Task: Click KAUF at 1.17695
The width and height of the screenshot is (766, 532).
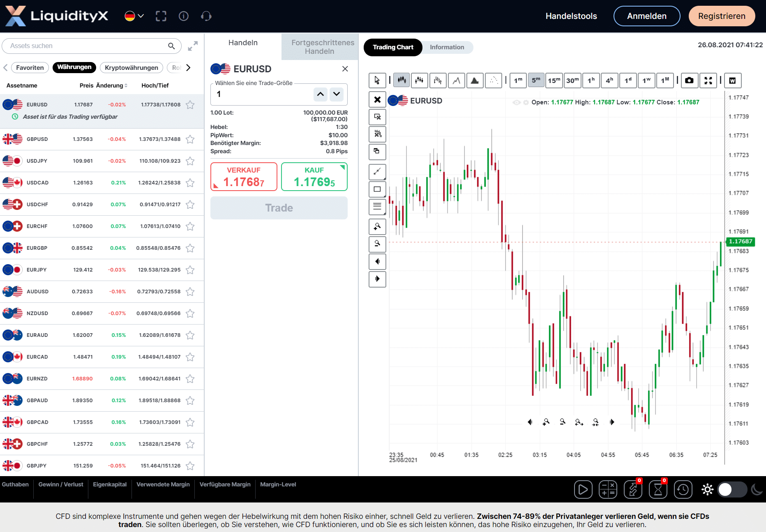Action: pyautogui.click(x=314, y=177)
